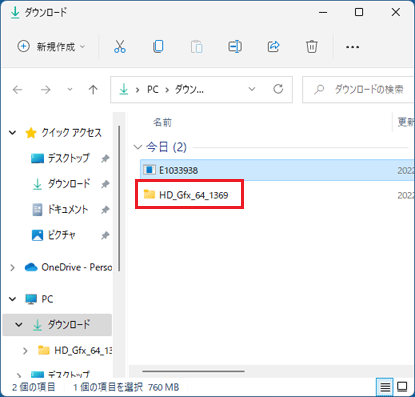
Task: Go back with the left arrow
Action: 17,90
